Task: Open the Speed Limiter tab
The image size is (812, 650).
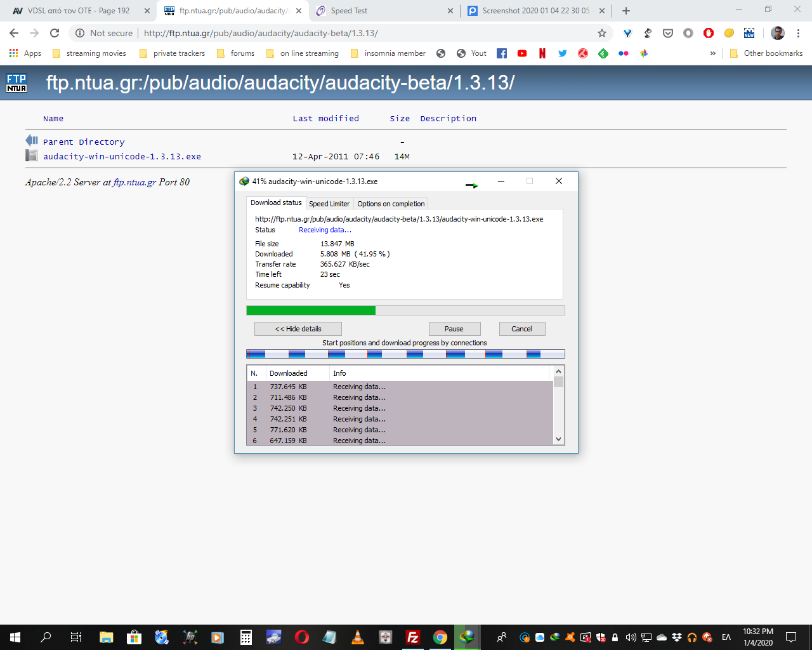Action: pos(329,204)
